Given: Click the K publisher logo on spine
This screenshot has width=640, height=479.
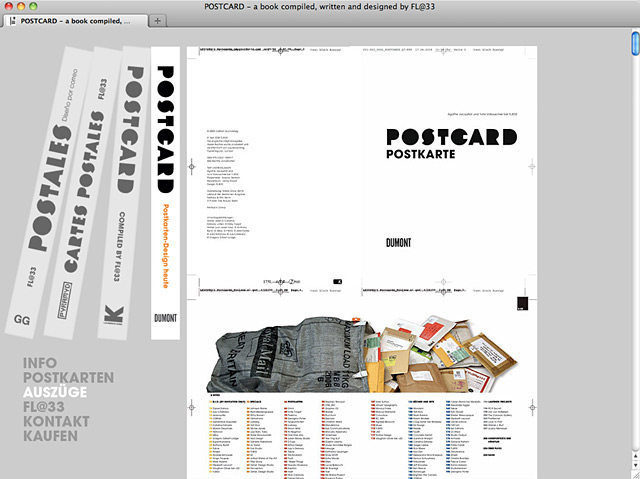Looking at the screenshot, I should 113,315.
